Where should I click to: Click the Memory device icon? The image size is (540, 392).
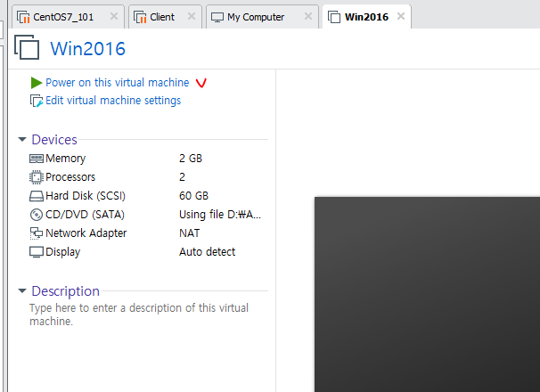click(x=37, y=159)
